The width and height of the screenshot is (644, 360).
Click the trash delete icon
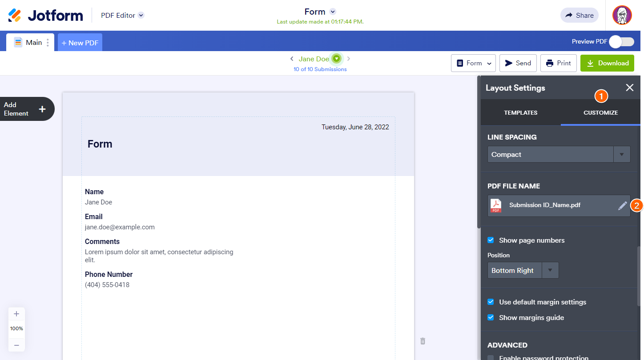(x=423, y=341)
